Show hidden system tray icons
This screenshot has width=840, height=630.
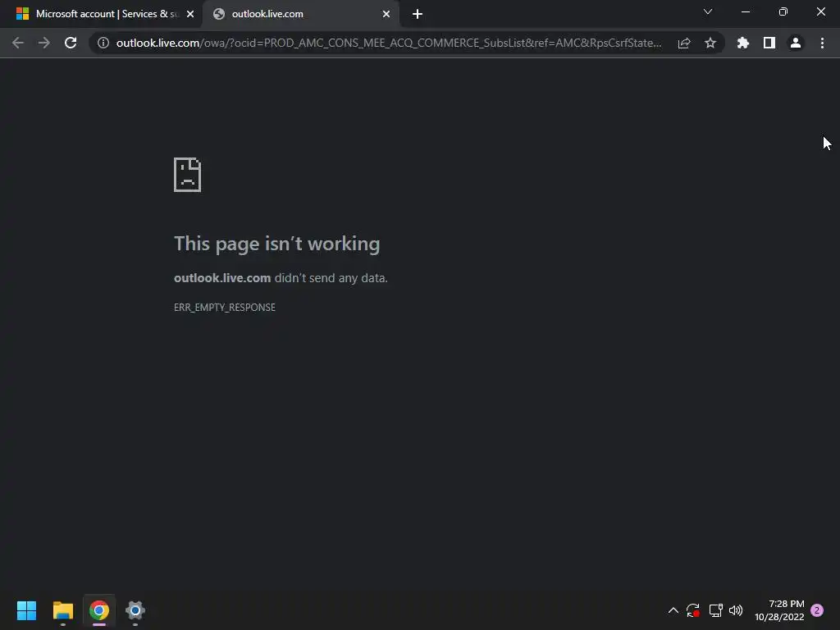673,610
